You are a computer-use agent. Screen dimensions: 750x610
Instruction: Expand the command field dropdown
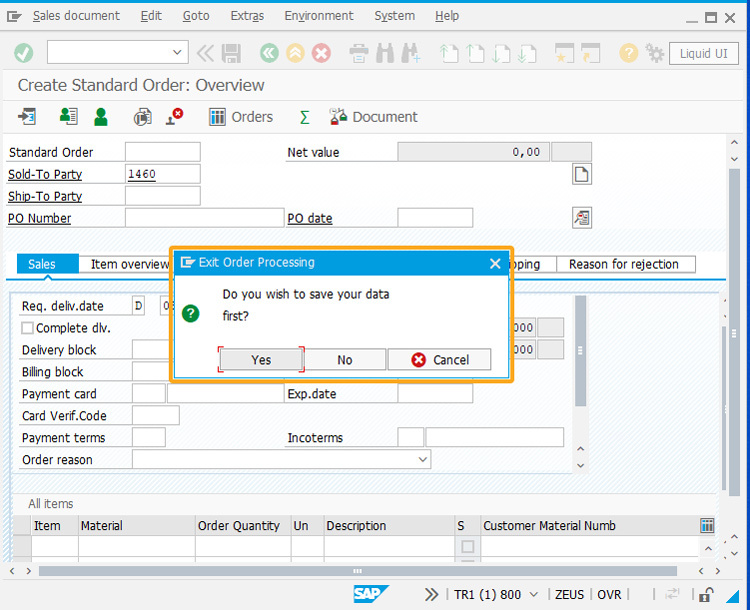point(178,53)
